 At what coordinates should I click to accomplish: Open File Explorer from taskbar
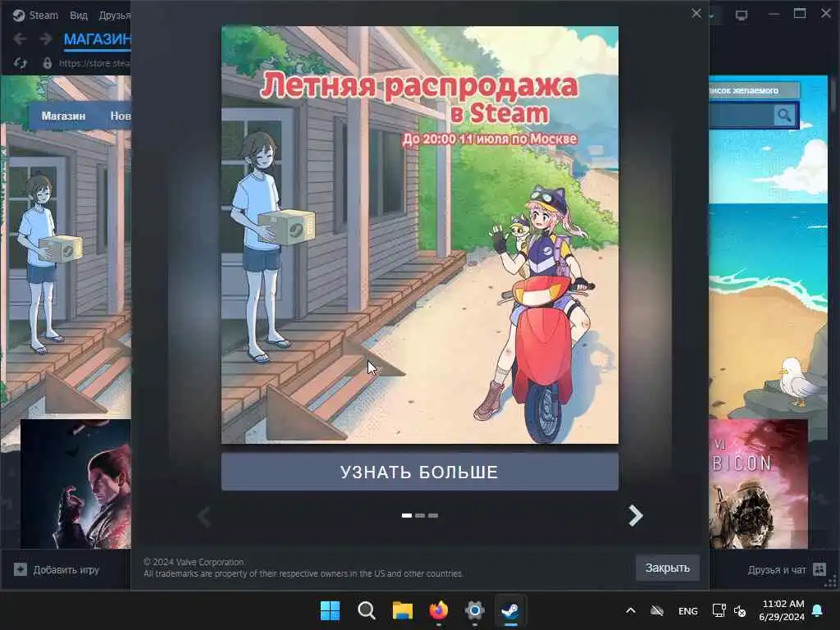coord(402,610)
